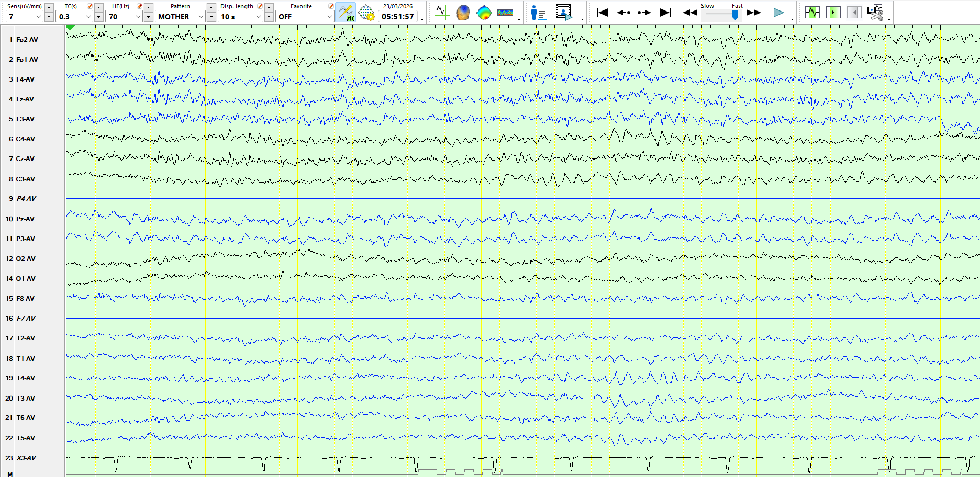Jump to the end of the recording
The height and width of the screenshot is (477, 980).
tap(665, 13)
